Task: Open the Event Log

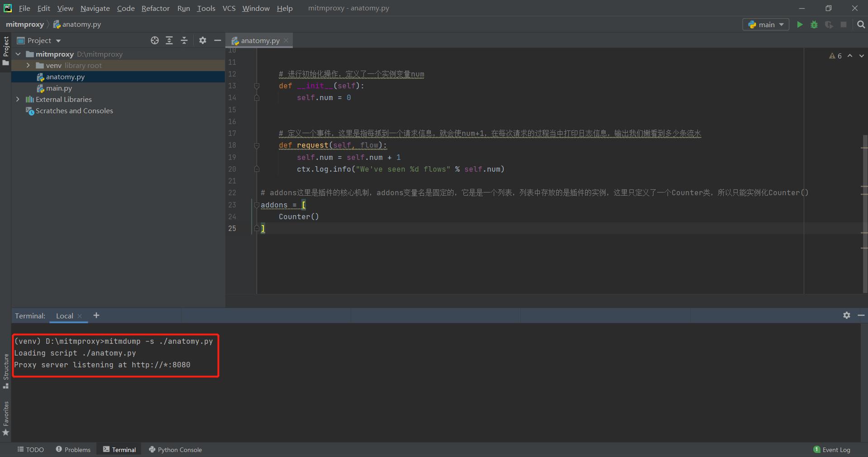Action: click(x=832, y=449)
